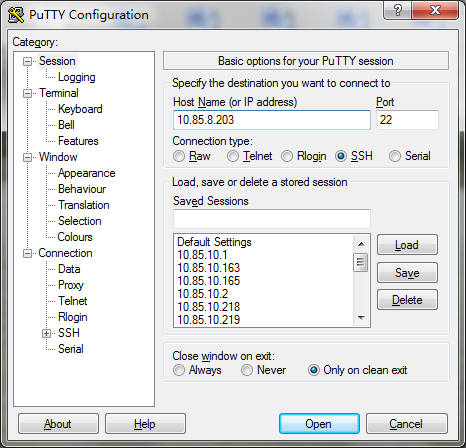Open the Bell settings category
The height and width of the screenshot is (448, 466).
point(66,125)
